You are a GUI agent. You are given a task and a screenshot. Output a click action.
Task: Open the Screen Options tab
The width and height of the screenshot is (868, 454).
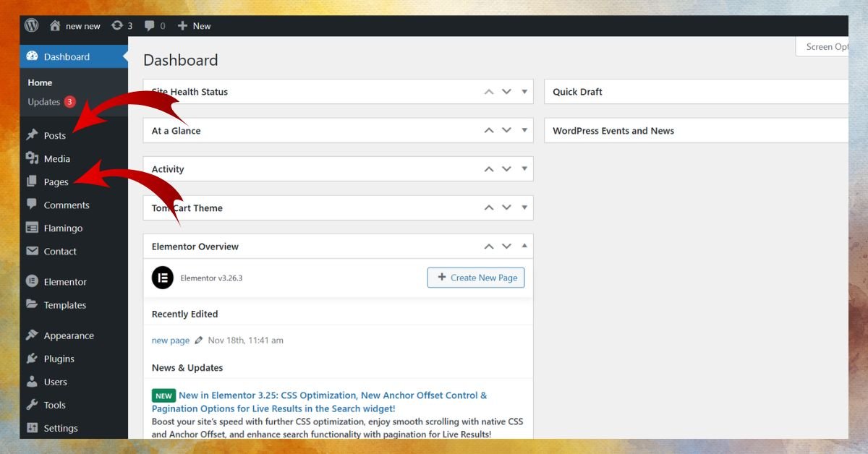[822, 47]
